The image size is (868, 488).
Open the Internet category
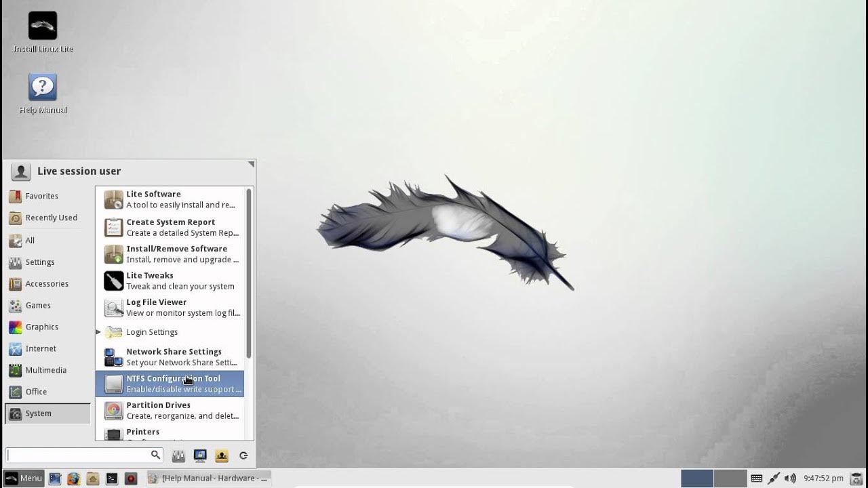coord(47,348)
